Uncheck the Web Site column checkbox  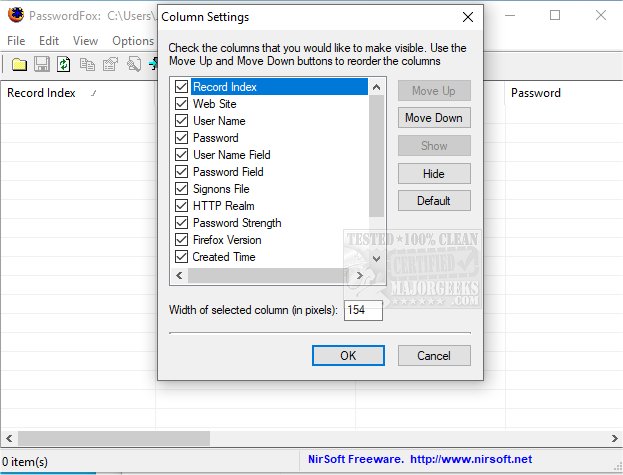(x=182, y=104)
